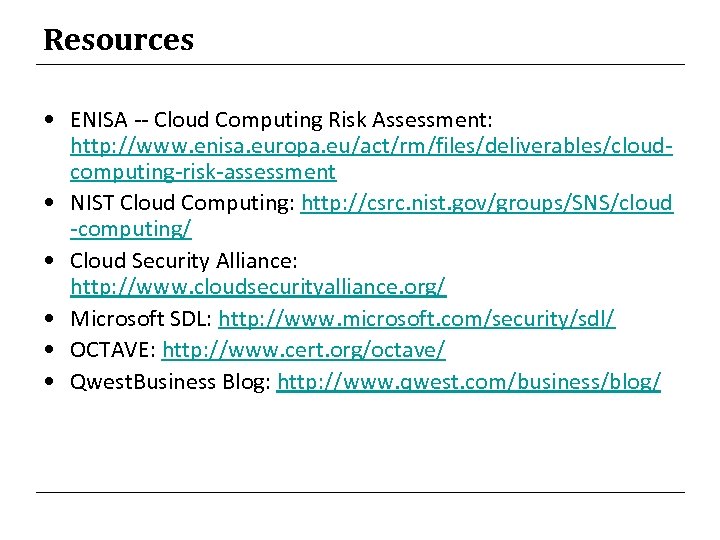This screenshot has height=540, width=720.
Task: Open the cloudsecurityalliance.org link
Action: click(x=258, y=289)
